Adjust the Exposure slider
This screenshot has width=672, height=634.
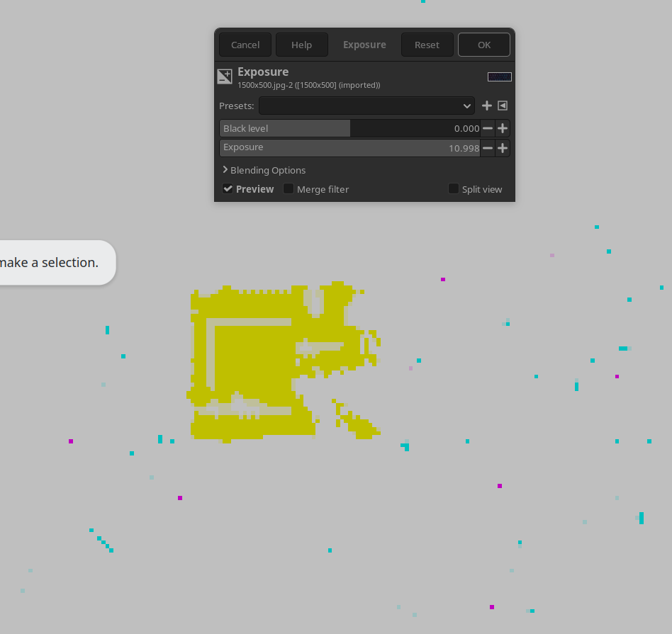[x=349, y=148]
